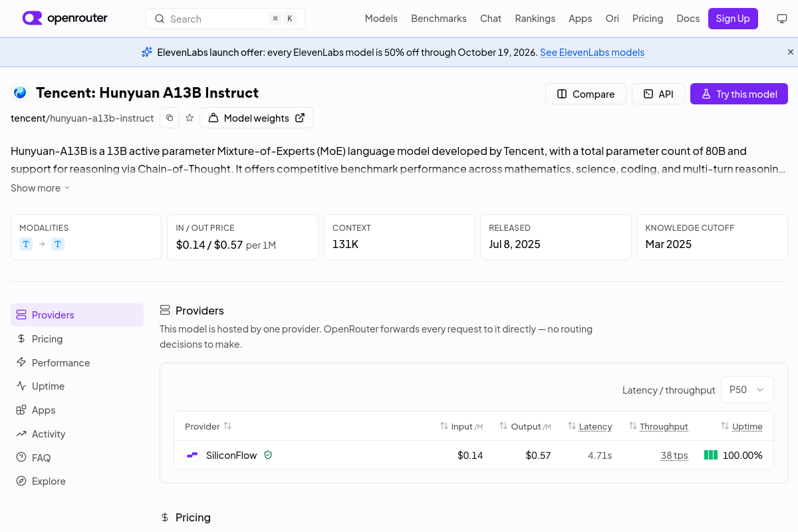Click the shield verification icon beside SiliconFlow
The width and height of the screenshot is (798, 532).
[x=268, y=455]
